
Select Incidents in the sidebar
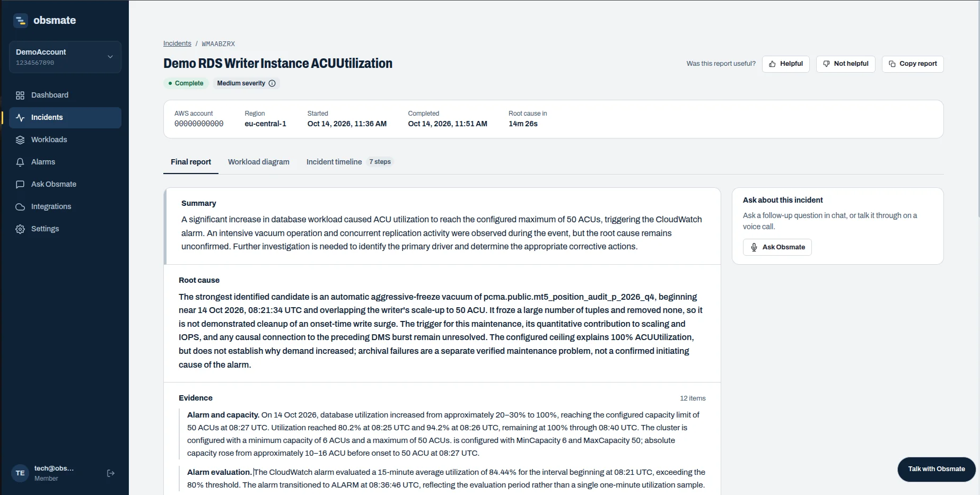(65, 117)
